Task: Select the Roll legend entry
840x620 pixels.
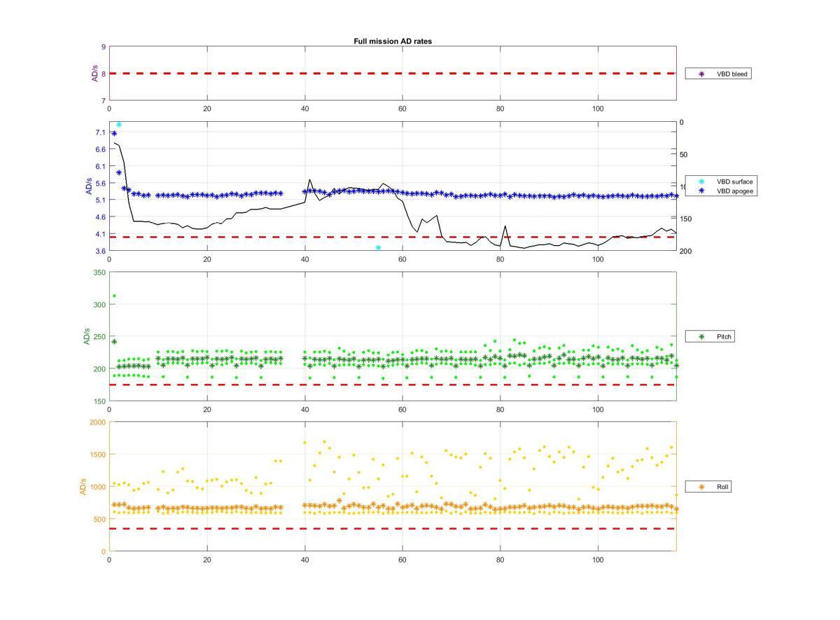Action: point(708,487)
